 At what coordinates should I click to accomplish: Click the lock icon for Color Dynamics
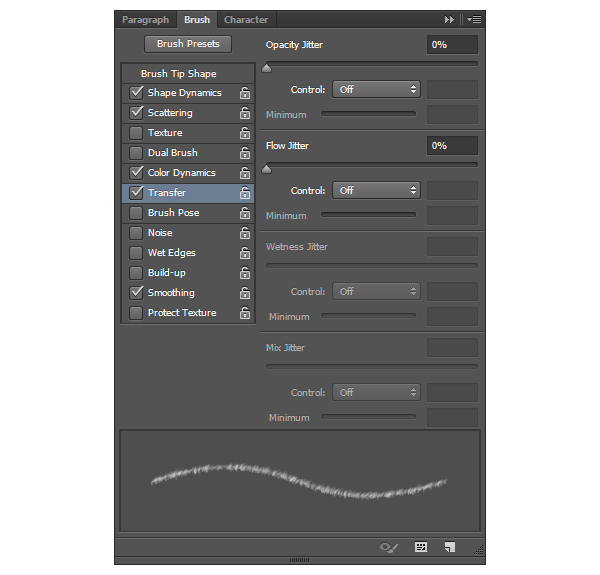pyautogui.click(x=245, y=173)
